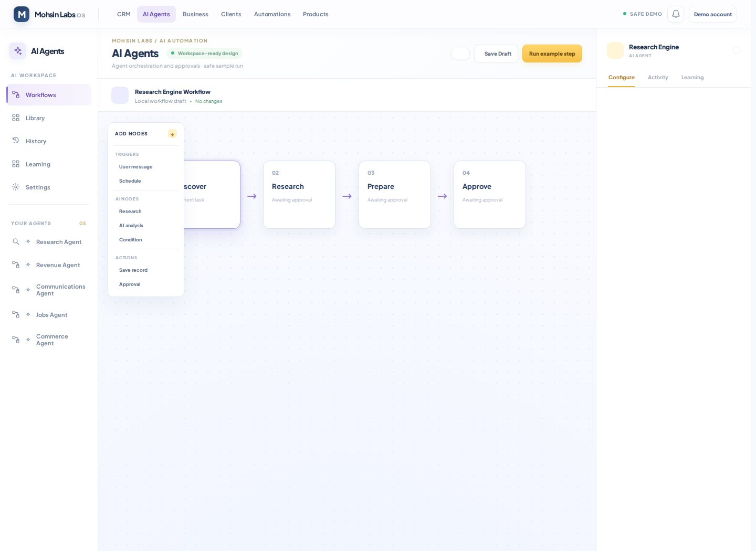Click the Workspace-ready design badge

click(205, 54)
